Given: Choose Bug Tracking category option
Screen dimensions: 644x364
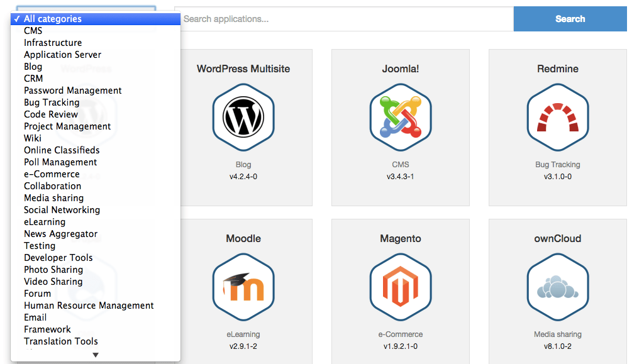Looking at the screenshot, I should click(x=52, y=102).
